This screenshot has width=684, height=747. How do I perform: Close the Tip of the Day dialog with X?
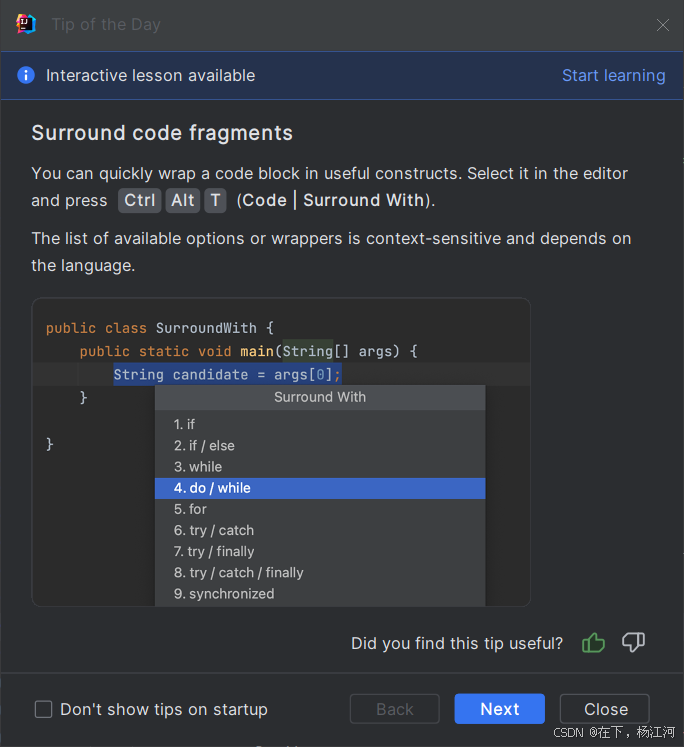tap(662, 25)
